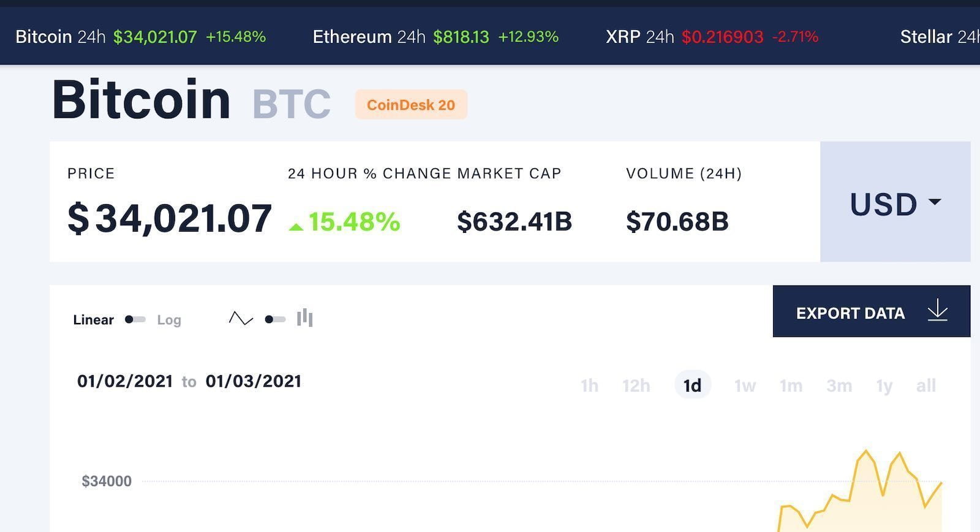Click the line chart icon
Image resolution: width=980 pixels, height=532 pixels.
pos(241,319)
